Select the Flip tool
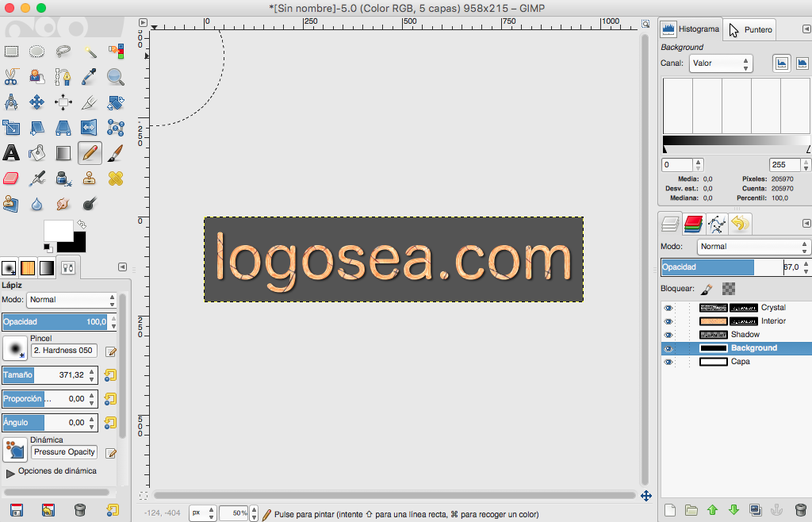 (x=90, y=128)
